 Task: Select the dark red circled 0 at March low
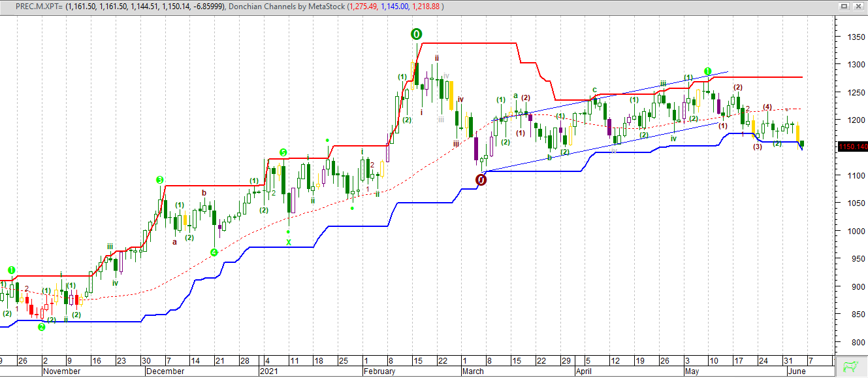[481, 179]
